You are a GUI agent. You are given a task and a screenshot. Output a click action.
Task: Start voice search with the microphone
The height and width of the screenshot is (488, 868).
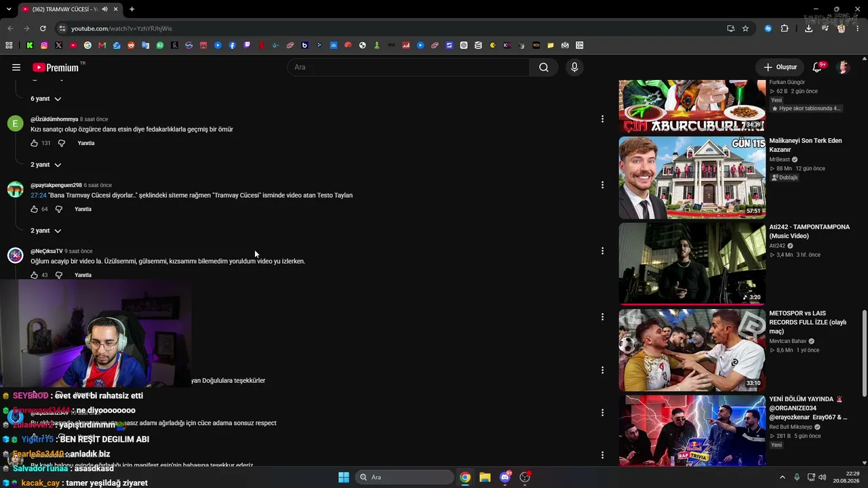tap(574, 67)
